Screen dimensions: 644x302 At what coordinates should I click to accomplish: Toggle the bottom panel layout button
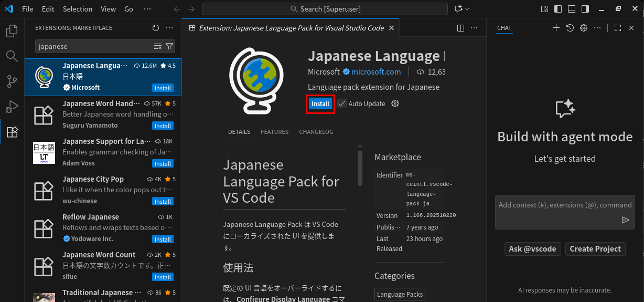572,9
